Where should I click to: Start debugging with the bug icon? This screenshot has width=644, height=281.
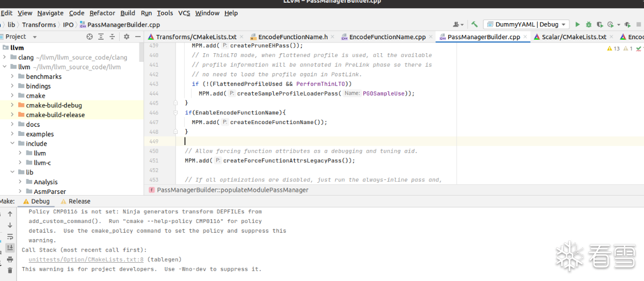[x=589, y=24]
